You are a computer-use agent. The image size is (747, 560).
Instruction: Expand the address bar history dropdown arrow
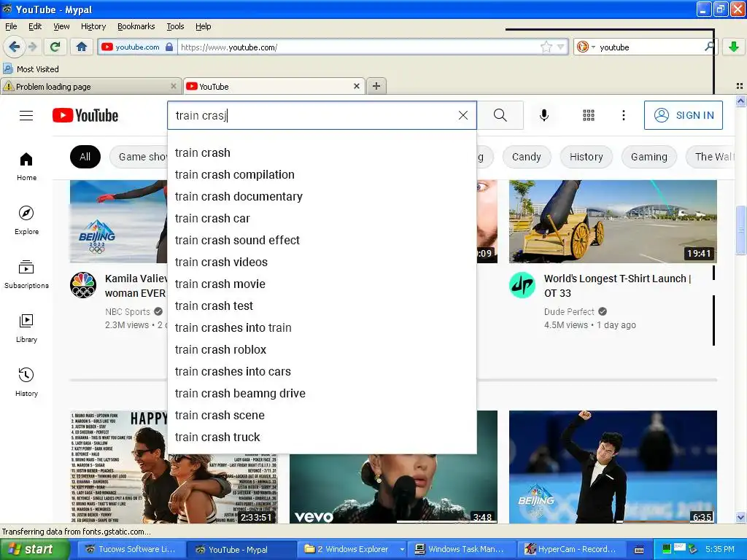pyautogui.click(x=561, y=47)
